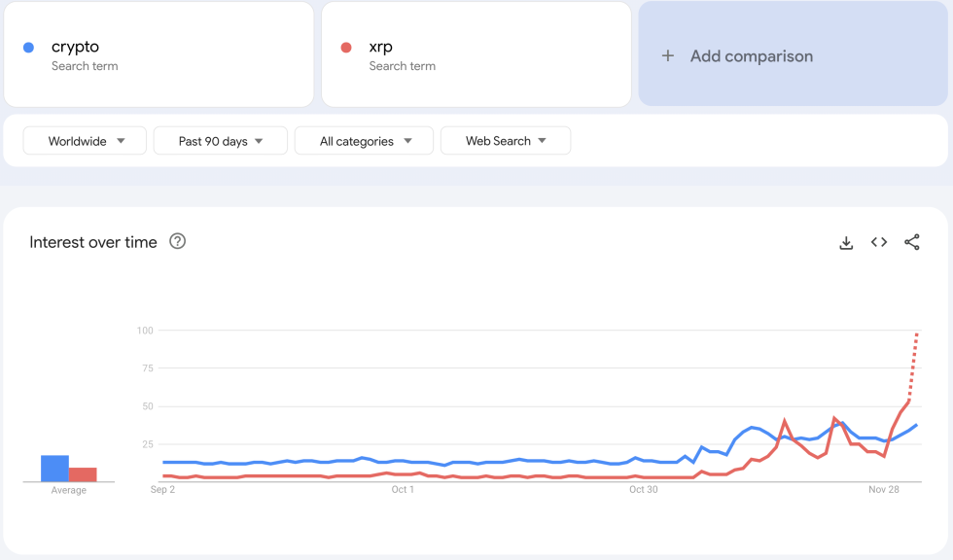This screenshot has height=560, width=953.
Task: Download the Interest over time data
Action: [x=846, y=243]
